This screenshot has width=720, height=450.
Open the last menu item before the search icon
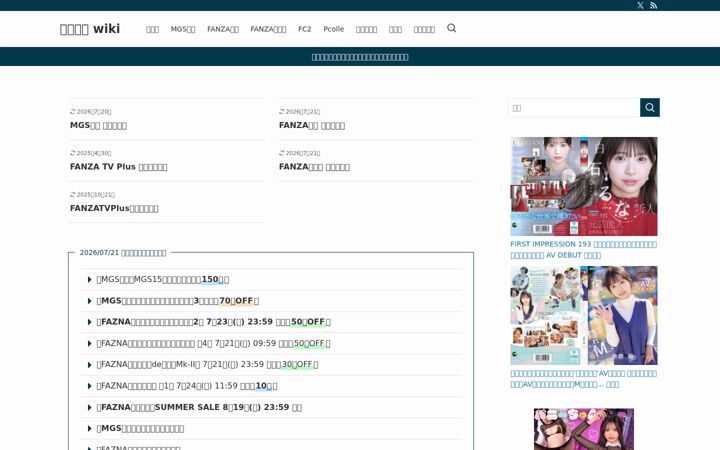tap(424, 29)
